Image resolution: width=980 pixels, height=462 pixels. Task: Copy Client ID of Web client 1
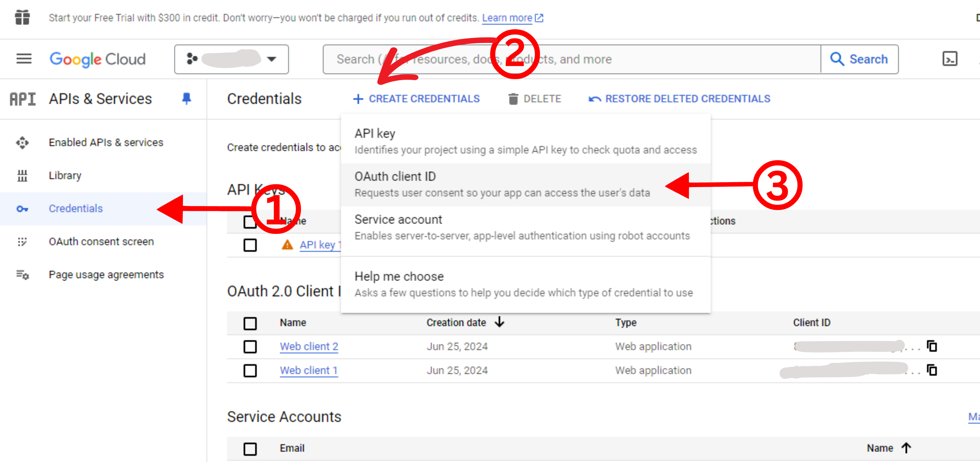point(932,370)
